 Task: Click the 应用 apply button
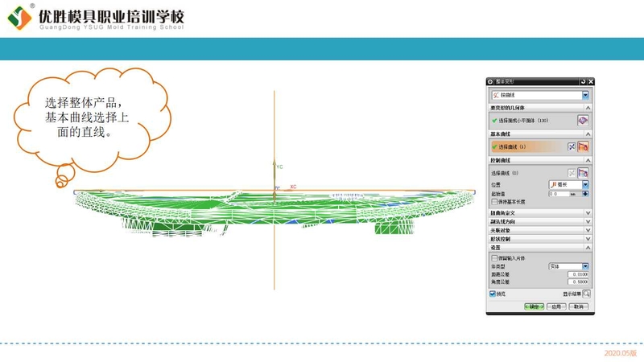(555, 306)
